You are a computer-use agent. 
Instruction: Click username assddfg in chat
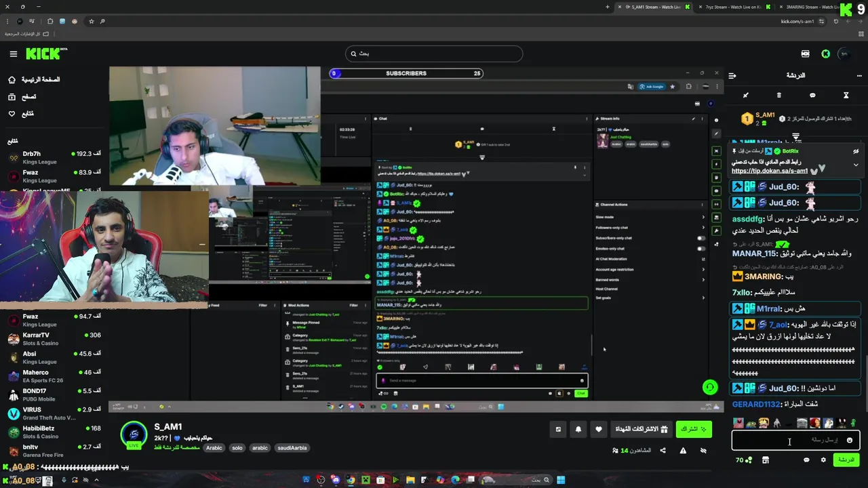[x=748, y=219]
